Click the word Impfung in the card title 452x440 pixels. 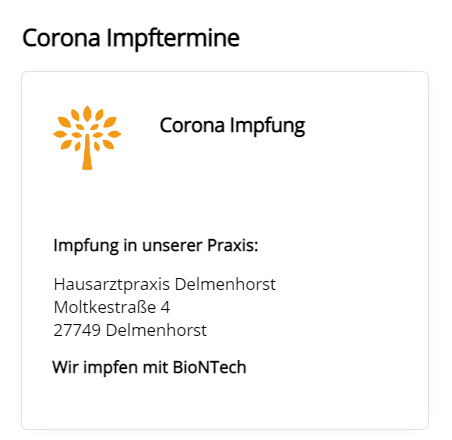click(267, 126)
